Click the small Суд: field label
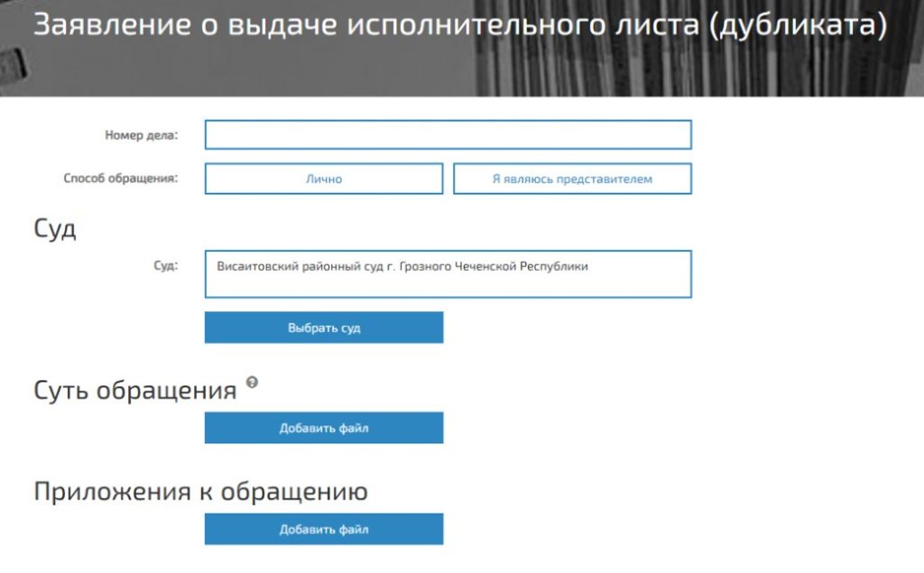Screen dimensions: 924x573 (x=166, y=266)
